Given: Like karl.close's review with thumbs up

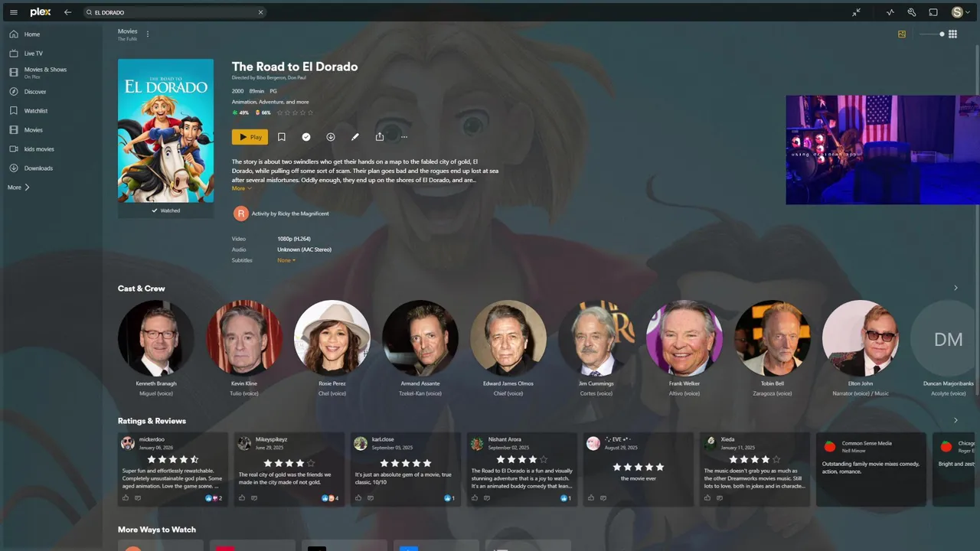Looking at the screenshot, I should [x=358, y=498].
